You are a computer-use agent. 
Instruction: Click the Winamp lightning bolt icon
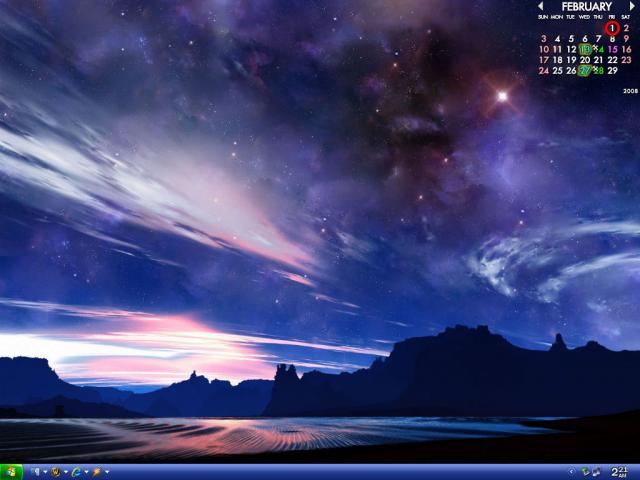click(x=97, y=472)
